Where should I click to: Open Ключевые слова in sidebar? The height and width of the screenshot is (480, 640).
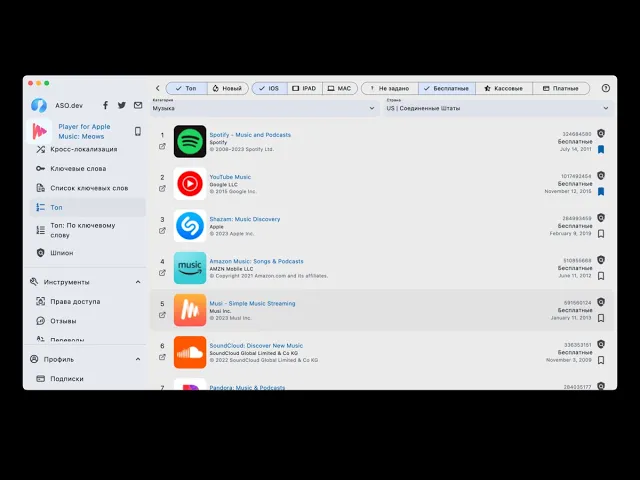tap(88, 169)
